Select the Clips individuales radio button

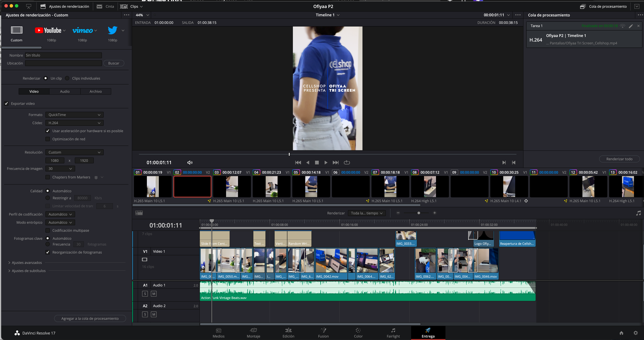67,78
